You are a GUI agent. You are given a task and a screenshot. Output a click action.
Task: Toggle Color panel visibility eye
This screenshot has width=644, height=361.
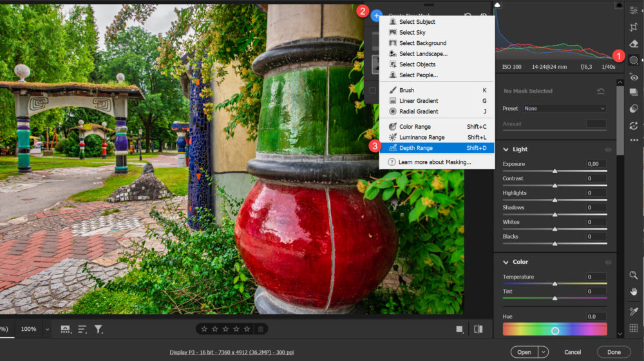click(608, 263)
